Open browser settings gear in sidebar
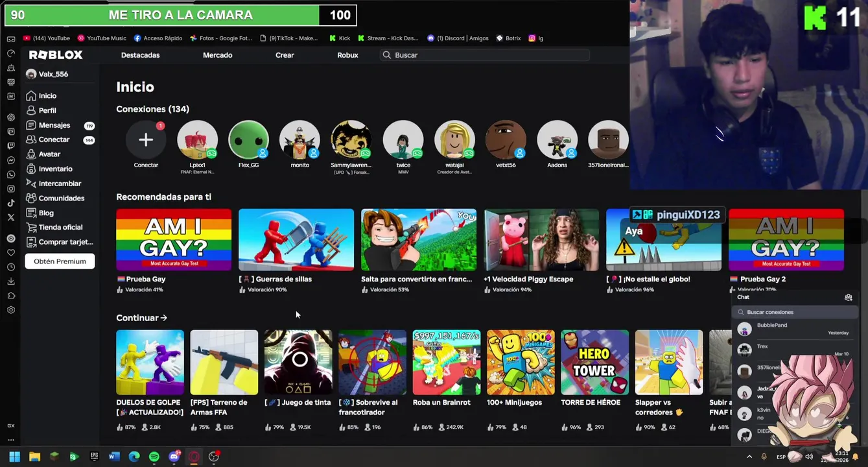Screen dimensions: 868x467 coord(11,309)
